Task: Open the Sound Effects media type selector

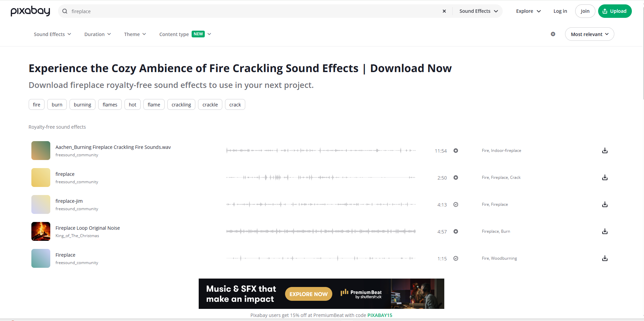Action: (478, 11)
